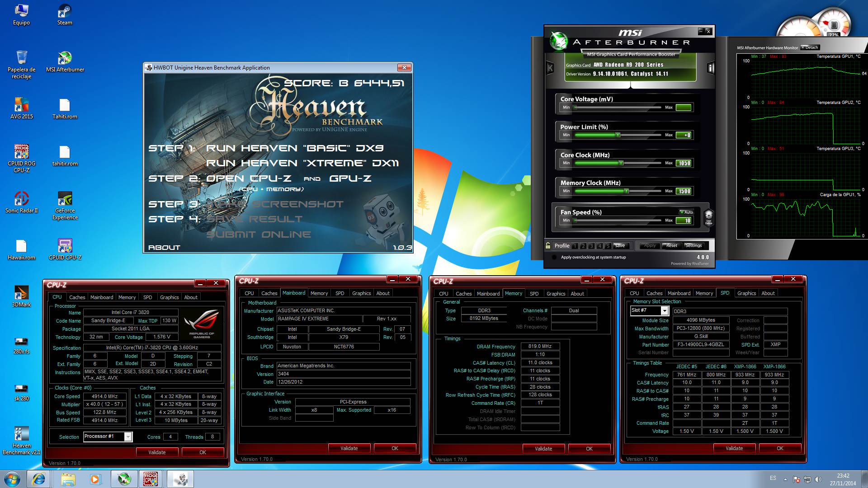Switch to ROG CPU-Z taskbar button

point(151,479)
